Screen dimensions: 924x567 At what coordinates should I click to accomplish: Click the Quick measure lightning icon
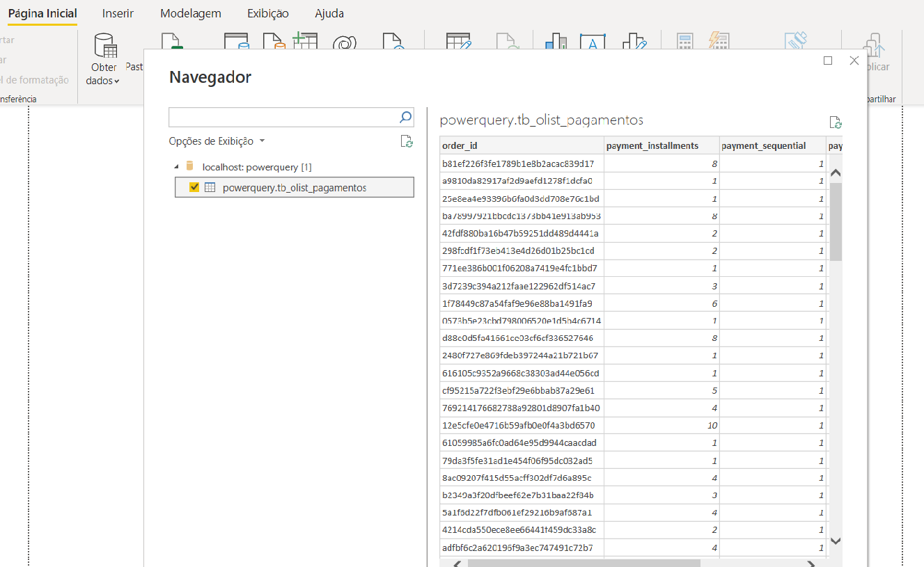[718, 41]
